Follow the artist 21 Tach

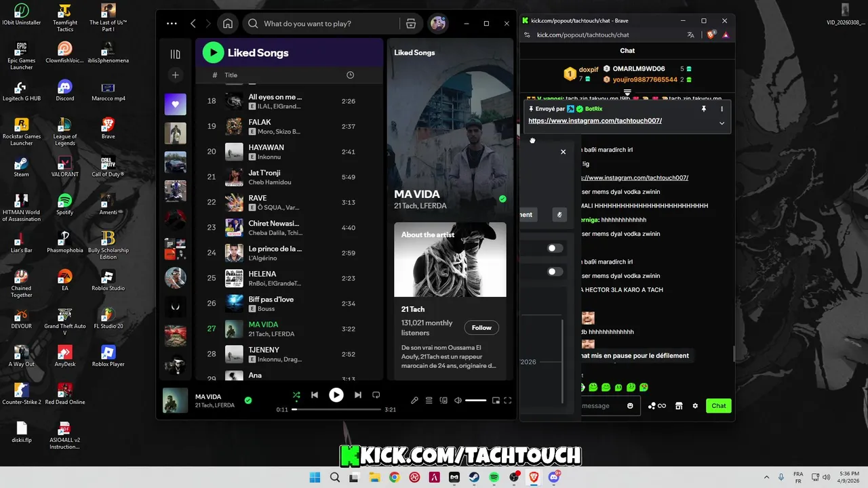click(481, 328)
